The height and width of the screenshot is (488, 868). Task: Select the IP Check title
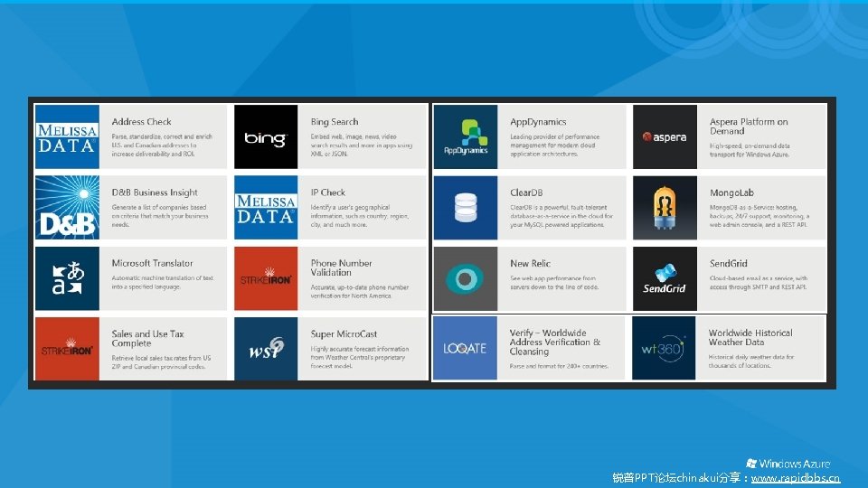327,192
